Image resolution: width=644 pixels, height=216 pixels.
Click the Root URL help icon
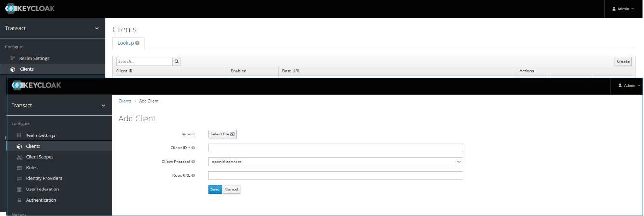pyautogui.click(x=193, y=175)
